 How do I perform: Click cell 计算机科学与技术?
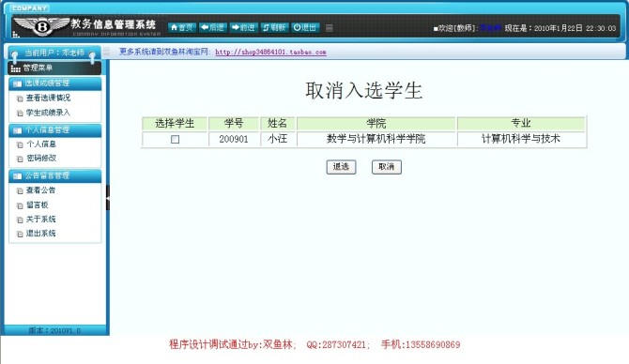click(x=521, y=139)
